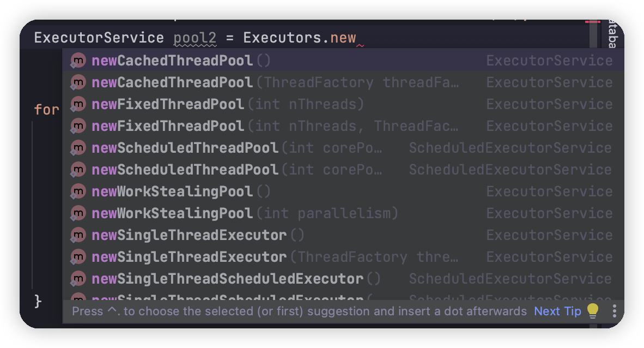Choose newCachedThreadPool with ThreadFactory parameter

pos(343,82)
